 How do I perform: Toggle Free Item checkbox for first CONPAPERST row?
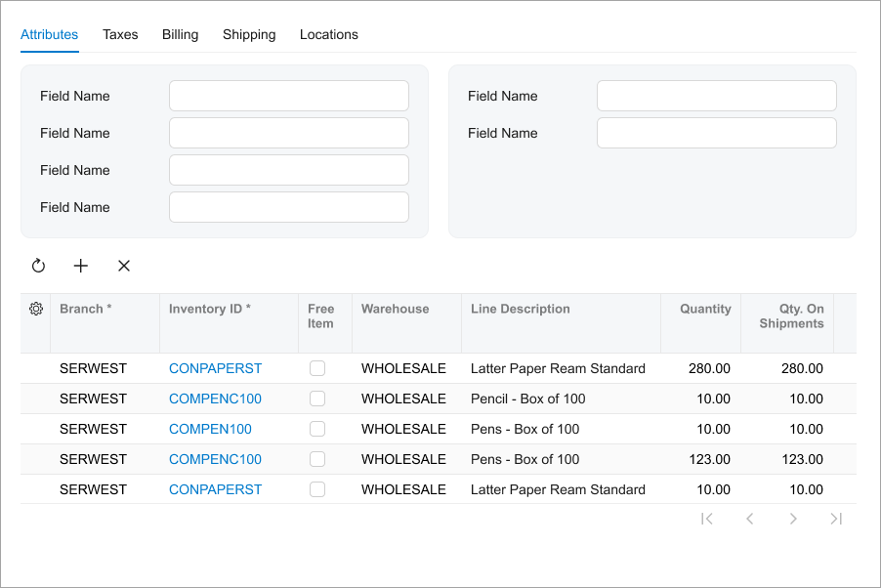(317, 368)
